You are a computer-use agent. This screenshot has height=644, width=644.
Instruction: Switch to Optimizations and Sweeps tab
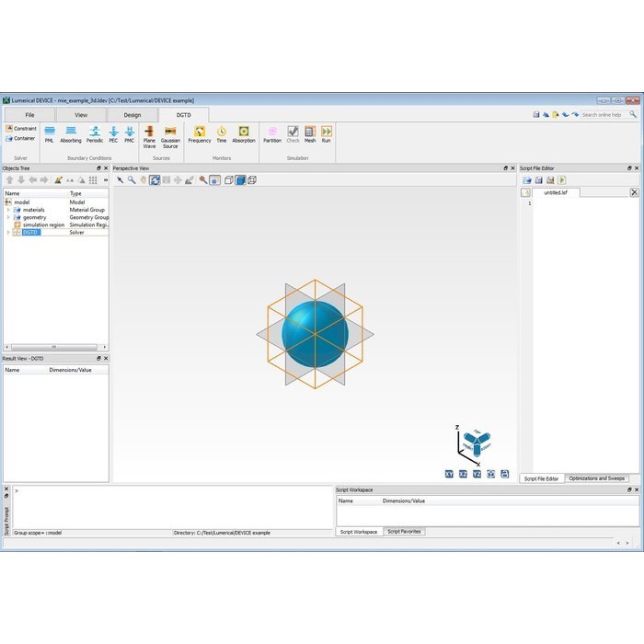[596, 478]
